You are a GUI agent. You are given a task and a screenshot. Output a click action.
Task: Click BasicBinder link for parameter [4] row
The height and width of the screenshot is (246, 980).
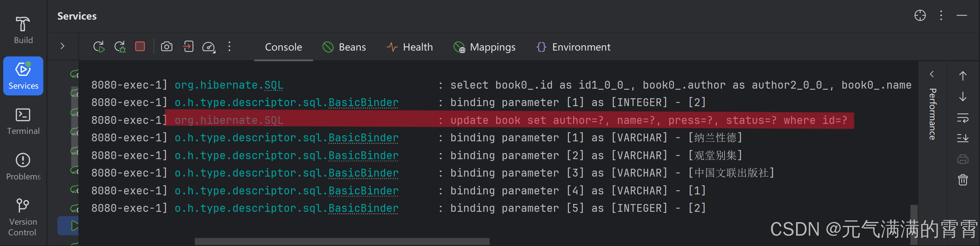(x=363, y=191)
